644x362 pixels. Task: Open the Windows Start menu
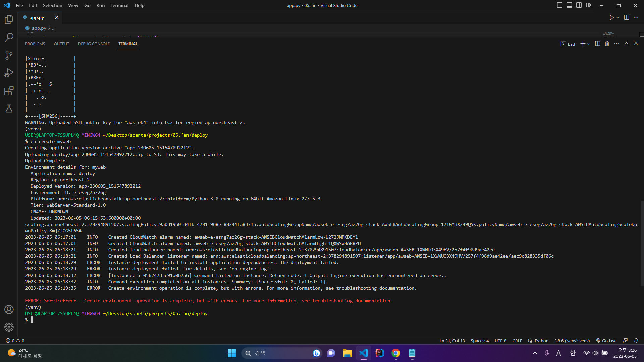pos(232,353)
